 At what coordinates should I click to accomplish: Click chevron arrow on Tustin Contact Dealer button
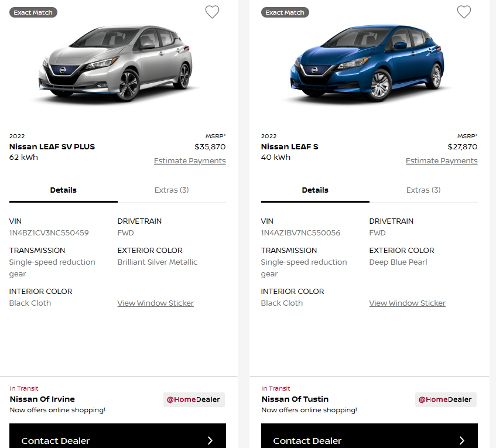(x=462, y=440)
